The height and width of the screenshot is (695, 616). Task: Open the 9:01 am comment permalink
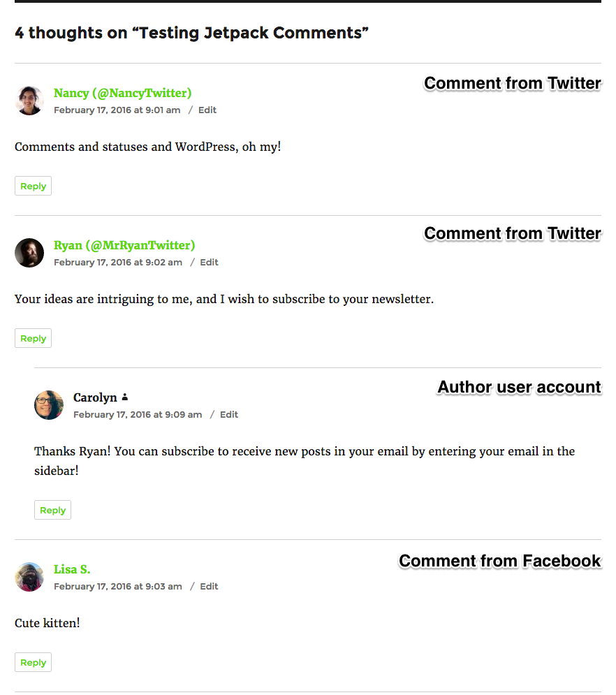[117, 110]
